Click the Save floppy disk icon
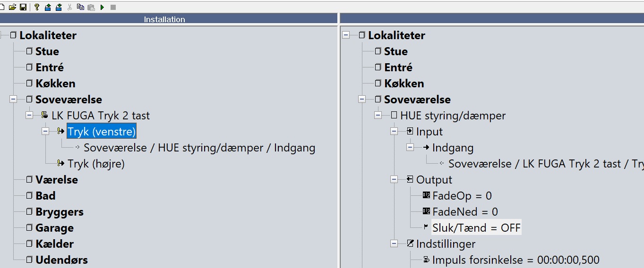 tap(23, 7)
